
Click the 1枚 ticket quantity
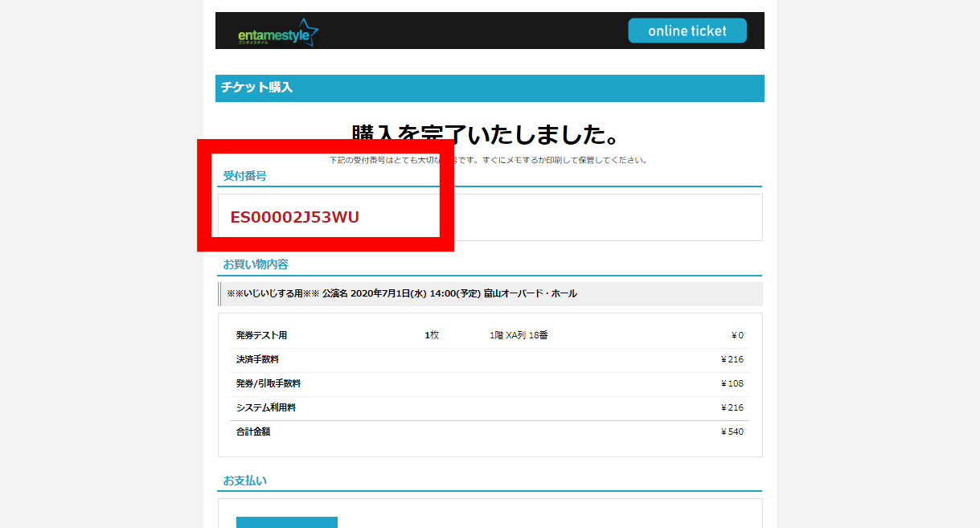point(432,335)
